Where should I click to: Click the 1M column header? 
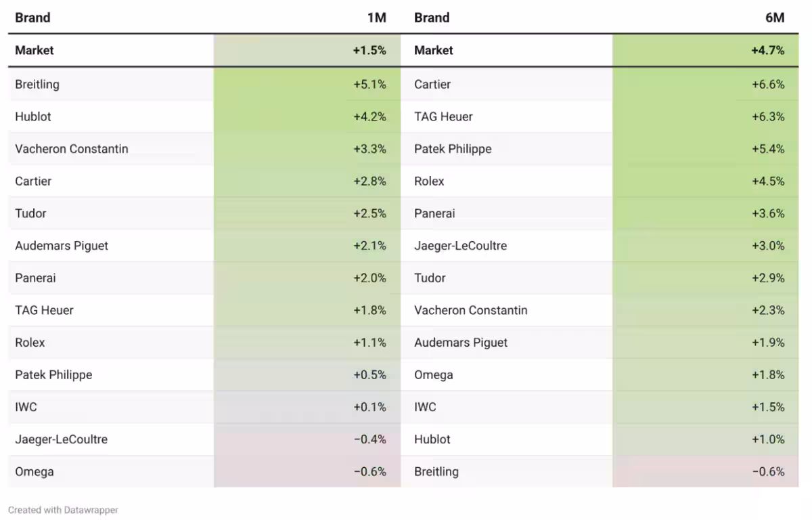coord(377,18)
